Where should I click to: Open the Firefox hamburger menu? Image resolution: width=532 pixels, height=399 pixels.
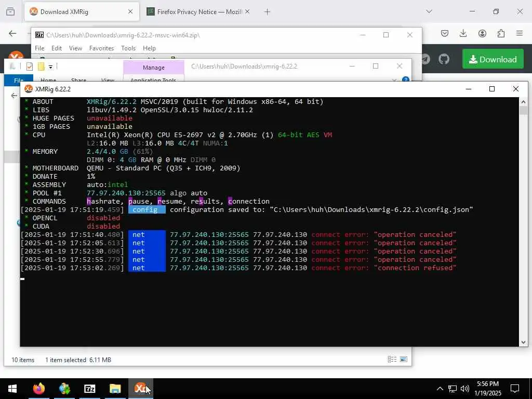(x=520, y=33)
